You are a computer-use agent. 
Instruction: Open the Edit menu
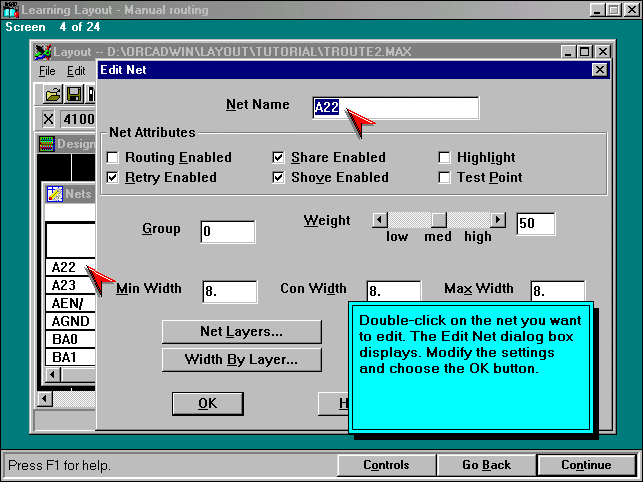point(76,71)
